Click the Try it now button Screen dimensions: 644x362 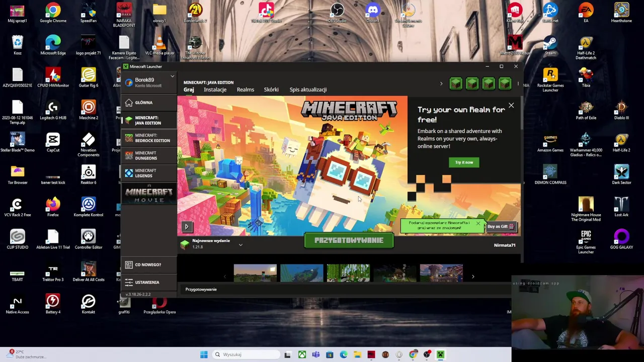464,162
